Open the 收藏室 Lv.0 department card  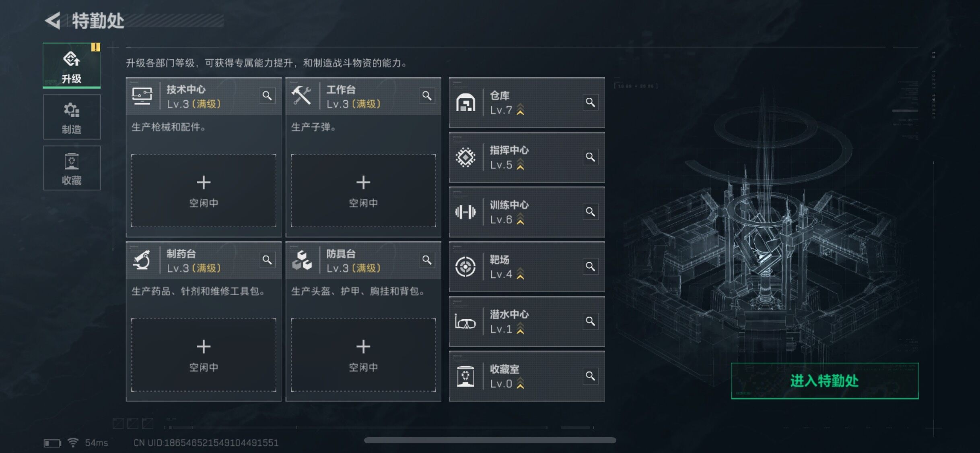pos(527,376)
